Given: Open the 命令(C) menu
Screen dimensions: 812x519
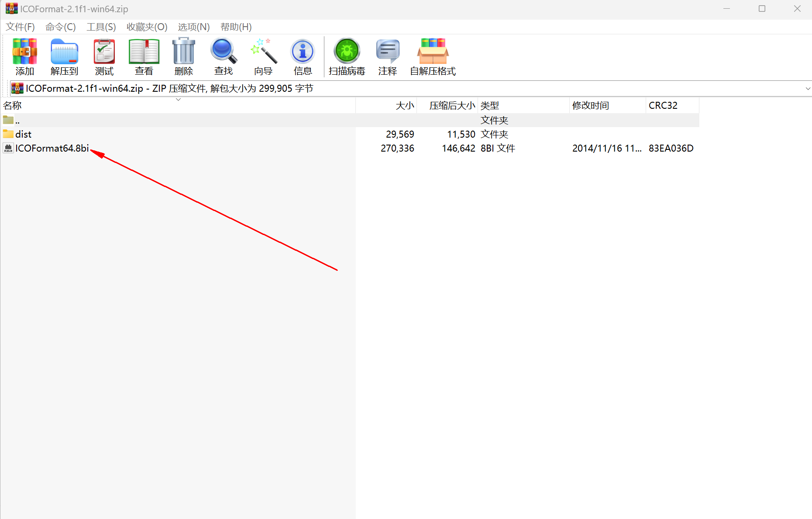Looking at the screenshot, I should pos(61,27).
